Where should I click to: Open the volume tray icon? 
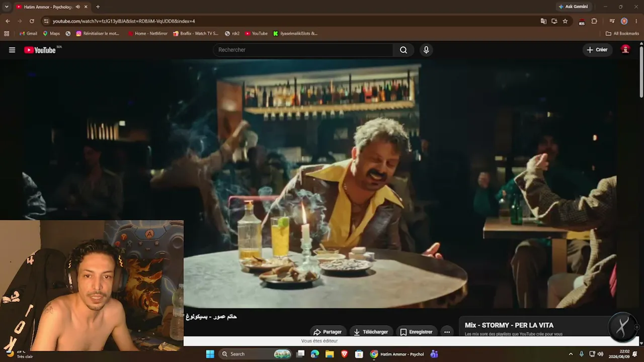tap(600, 354)
